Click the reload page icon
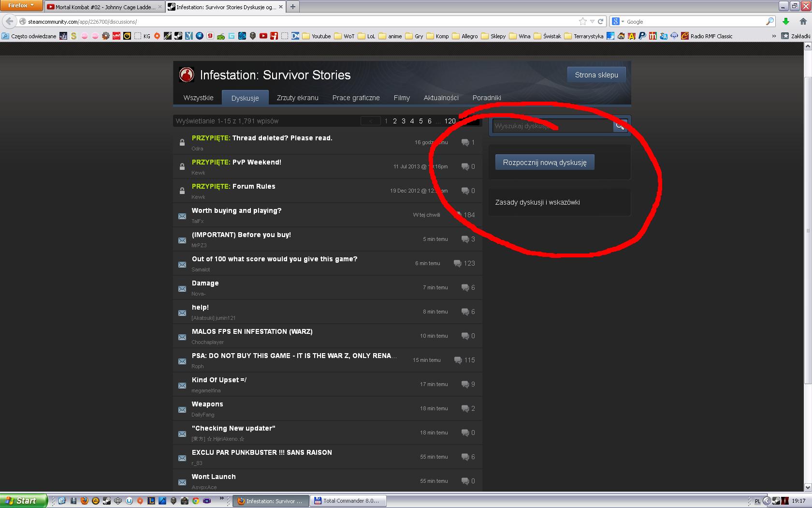 [x=601, y=21]
